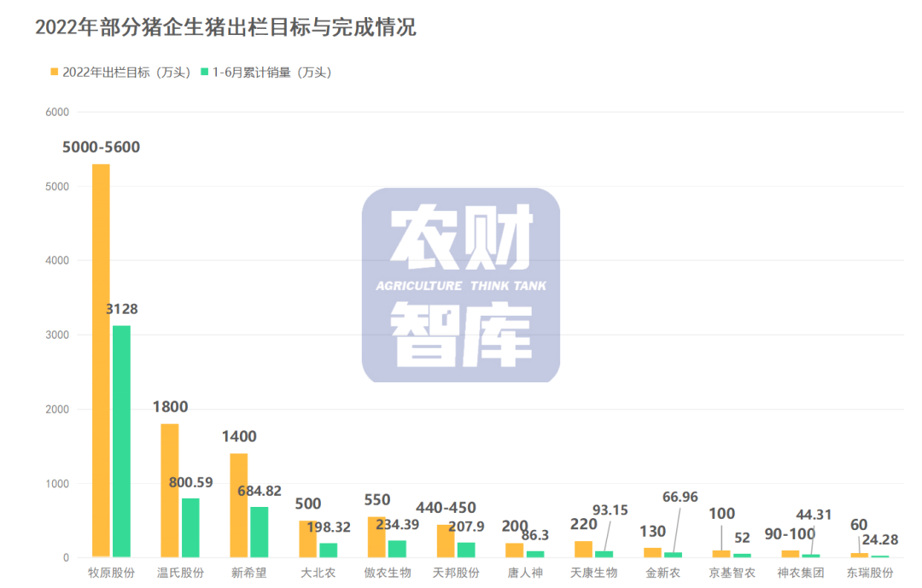The width and height of the screenshot is (922, 588).
Task: Click the data label 198.32
Action: [x=329, y=527]
